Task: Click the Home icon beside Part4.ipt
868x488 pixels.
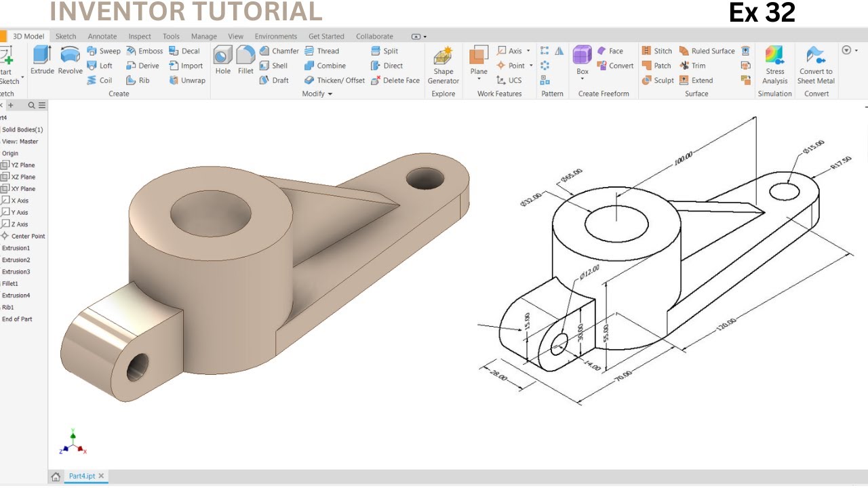Action: (56, 476)
